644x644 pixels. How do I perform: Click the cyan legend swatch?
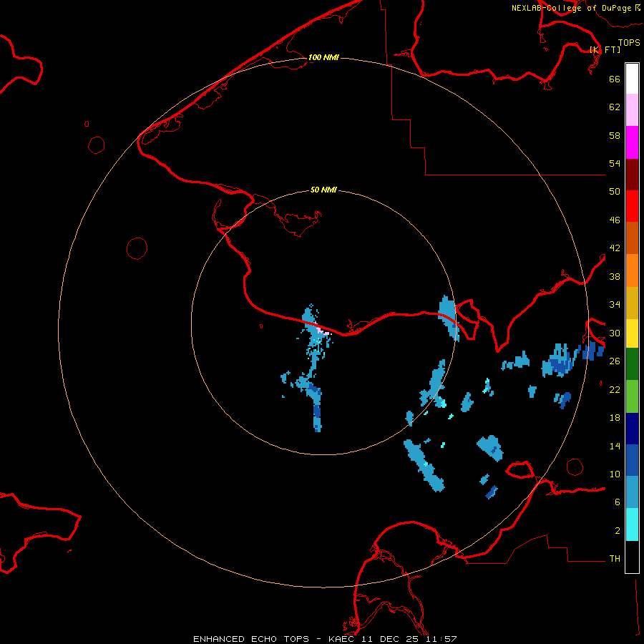(x=632, y=525)
